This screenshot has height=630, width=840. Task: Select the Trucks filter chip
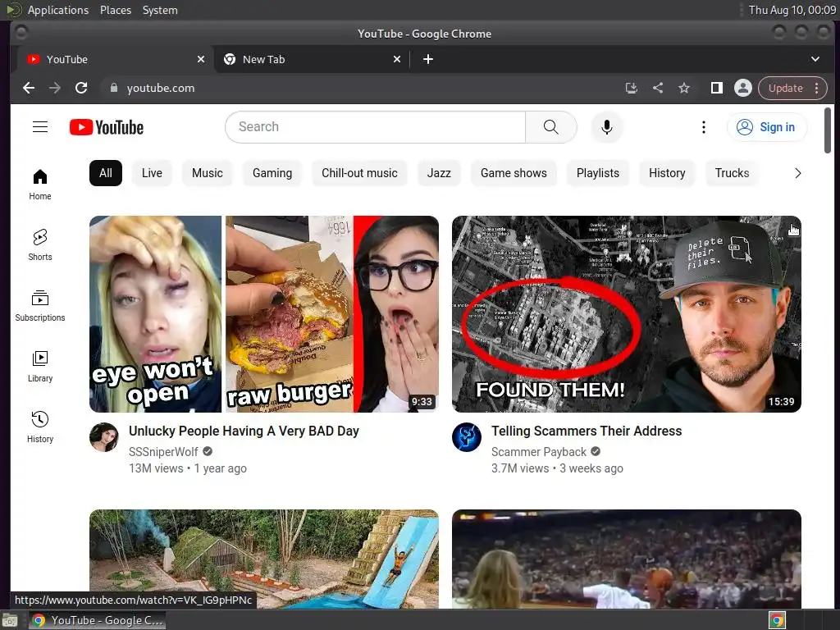pos(732,173)
